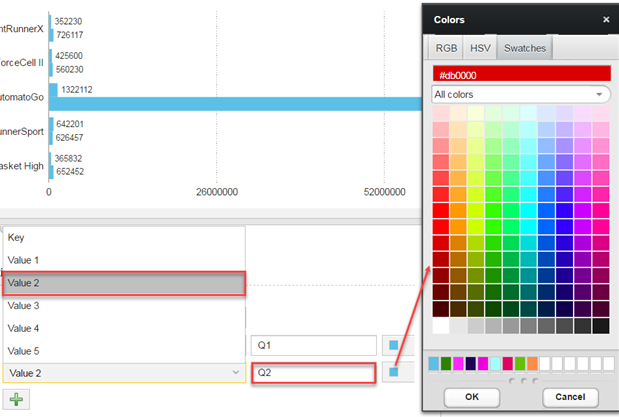Select Value 5 option
This screenshot has width=619, height=417.
click(123, 351)
